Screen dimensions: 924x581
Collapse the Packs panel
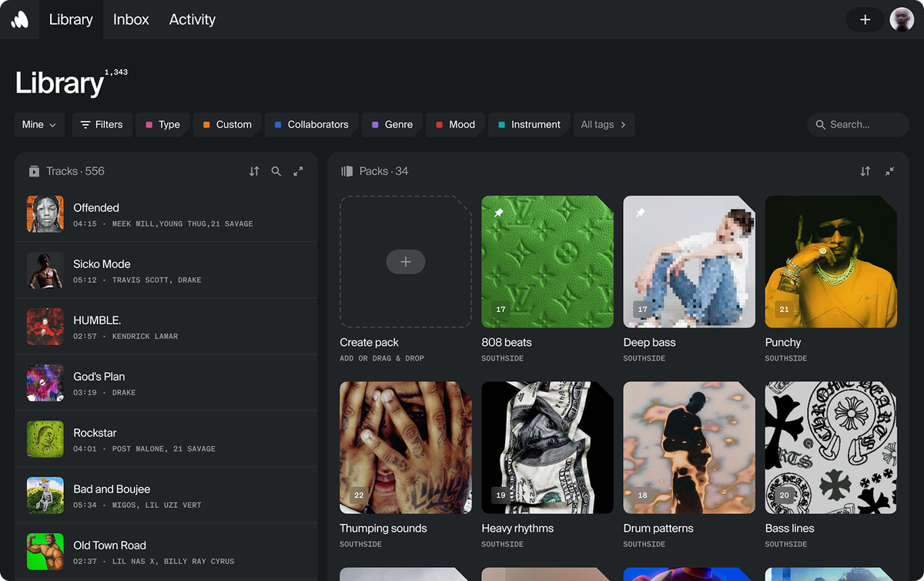[x=889, y=171]
